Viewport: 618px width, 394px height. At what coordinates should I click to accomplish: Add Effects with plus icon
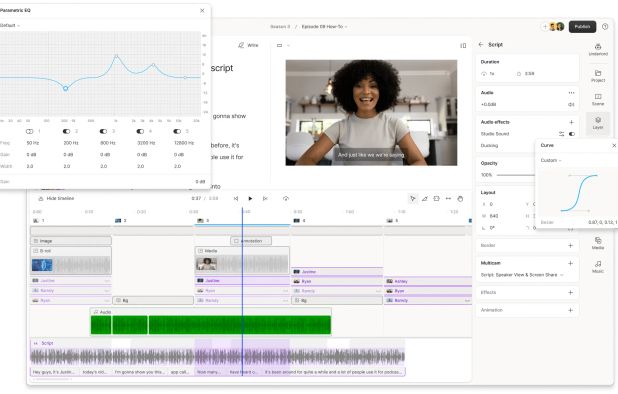pyautogui.click(x=570, y=292)
